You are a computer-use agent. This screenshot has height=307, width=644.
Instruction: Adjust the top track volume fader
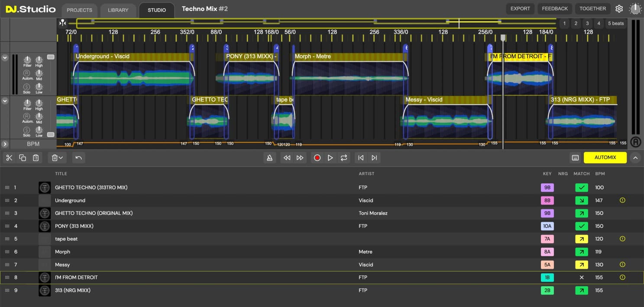coord(51,57)
